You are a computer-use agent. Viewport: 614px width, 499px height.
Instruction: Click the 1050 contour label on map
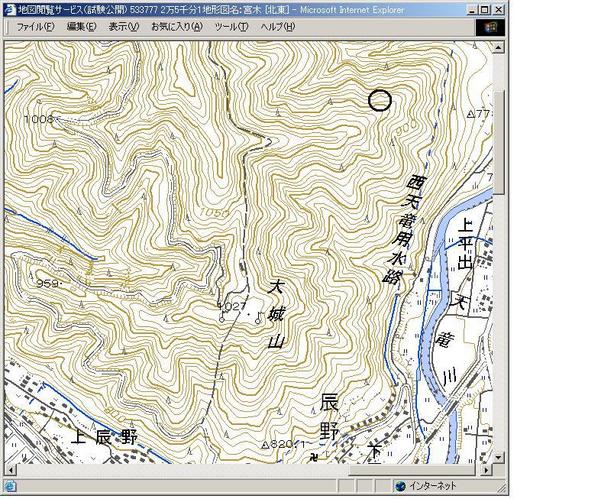tap(215, 213)
